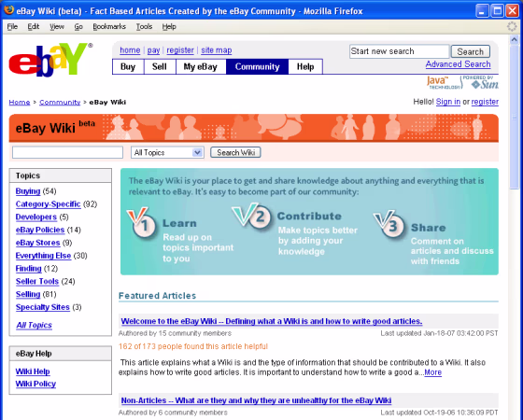This screenshot has height=420, width=523.
Task: Open the Buying topic
Action: pos(28,191)
